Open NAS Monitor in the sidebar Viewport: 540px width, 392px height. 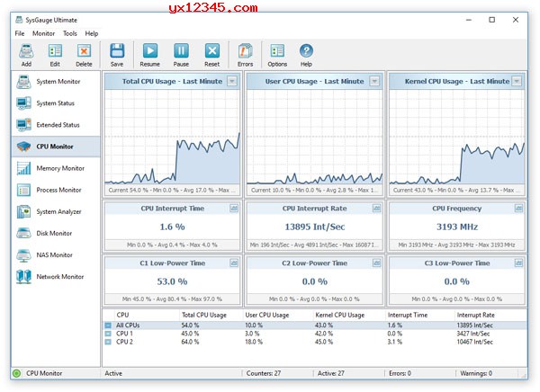pyautogui.click(x=56, y=255)
